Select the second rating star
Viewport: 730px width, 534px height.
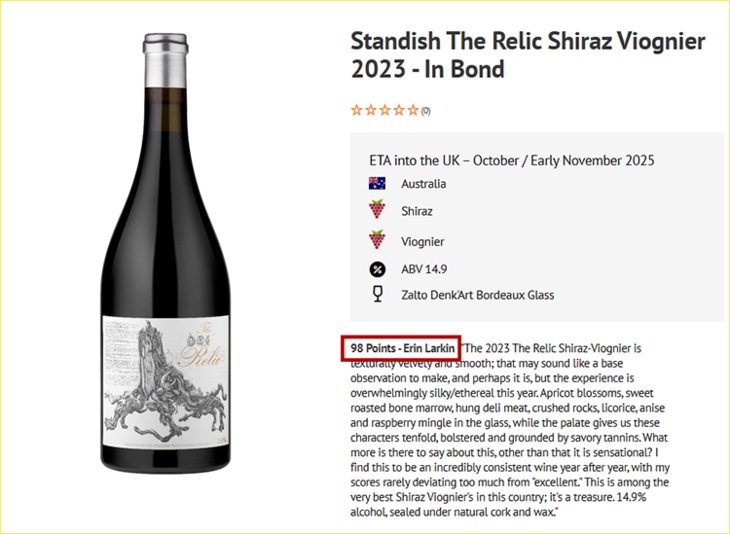[x=370, y=110]
